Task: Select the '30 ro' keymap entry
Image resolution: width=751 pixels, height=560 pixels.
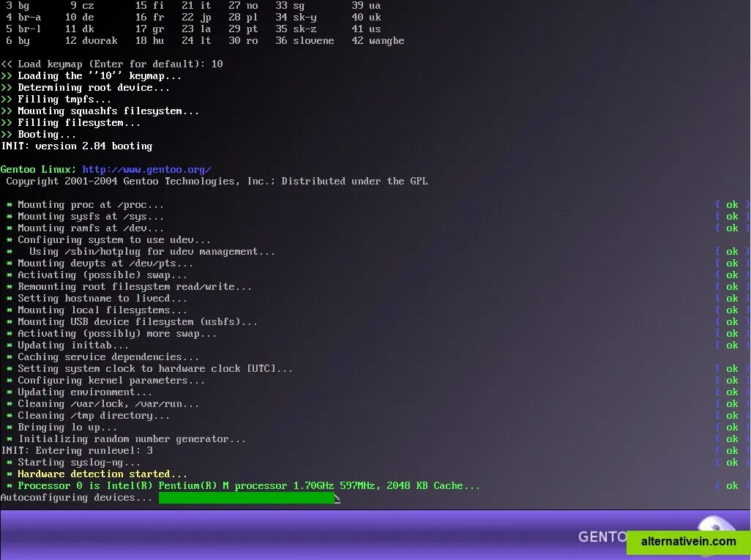Action: [x=243, y=41]
